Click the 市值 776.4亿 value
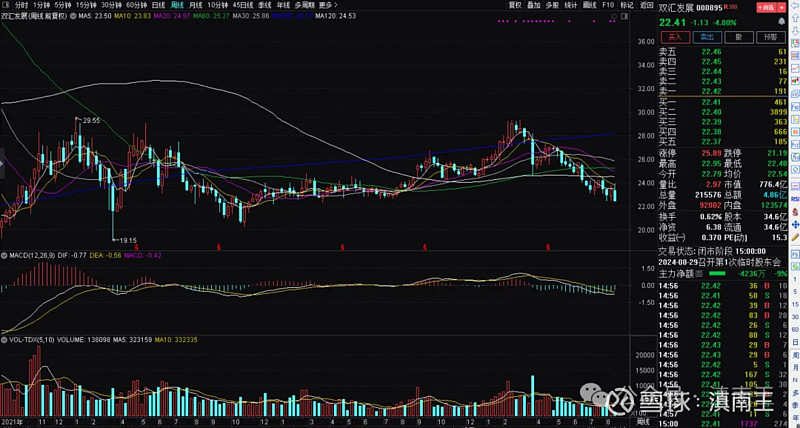Image resolution: width=800 pixels, height=428 pixels. tap(771, 183)
